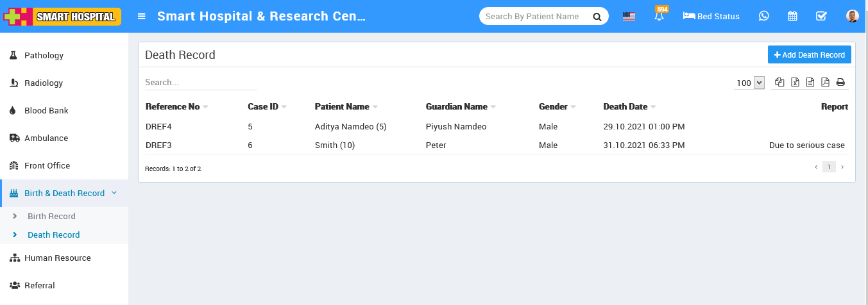Click the Bed Status link
Image resolution: width=868 pixels, height=305 pixels.
pos(711,17)
